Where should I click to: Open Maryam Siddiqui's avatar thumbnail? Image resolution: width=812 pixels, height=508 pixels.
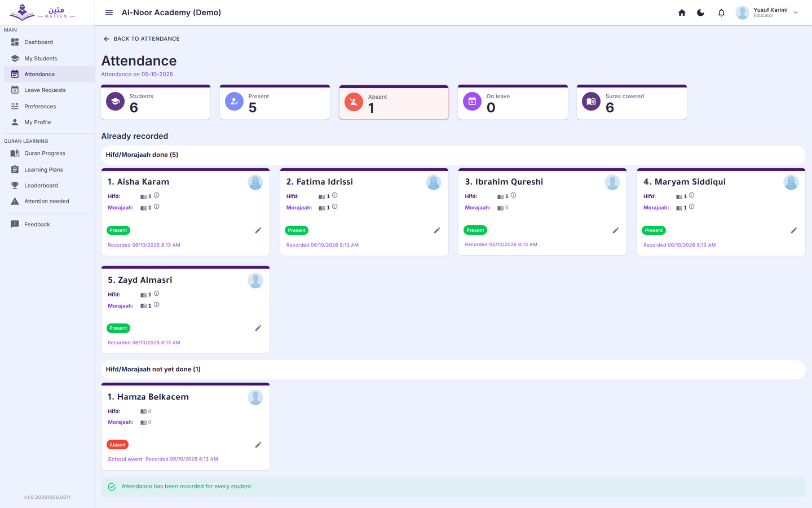(791, 182)
